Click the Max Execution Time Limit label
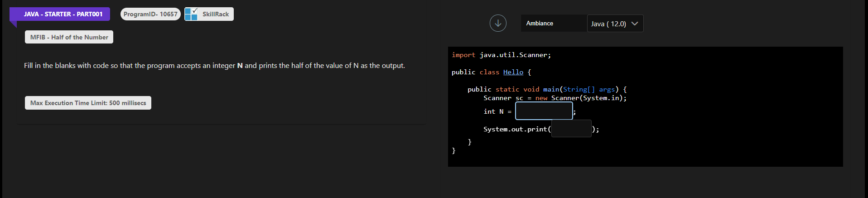 click(88, 103)
